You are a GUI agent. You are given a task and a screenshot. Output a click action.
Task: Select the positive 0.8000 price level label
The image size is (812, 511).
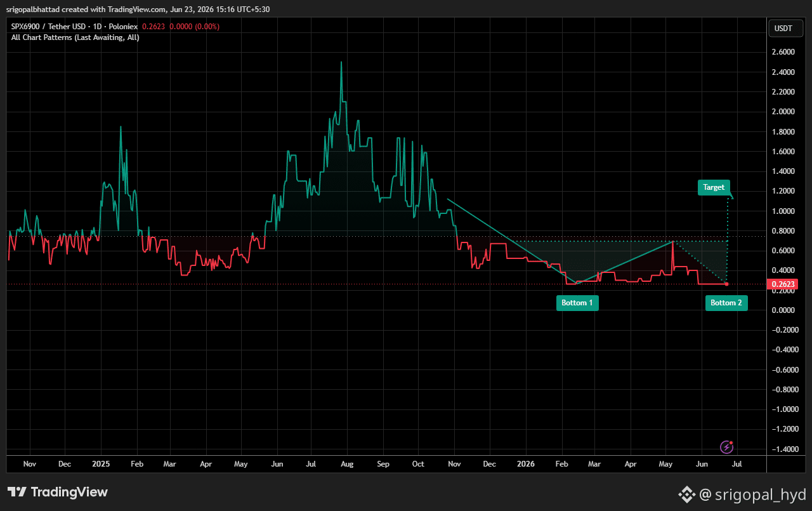coord(784,231)
